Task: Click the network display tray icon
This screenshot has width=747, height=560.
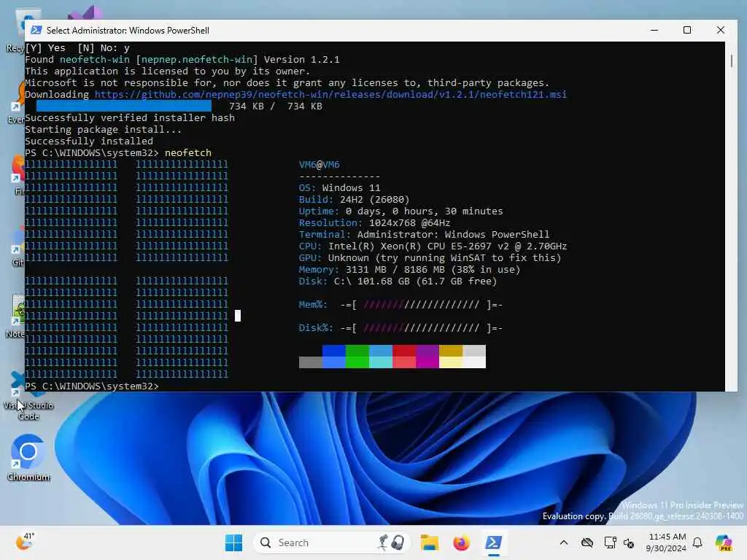Action: [x=610, y=542]
